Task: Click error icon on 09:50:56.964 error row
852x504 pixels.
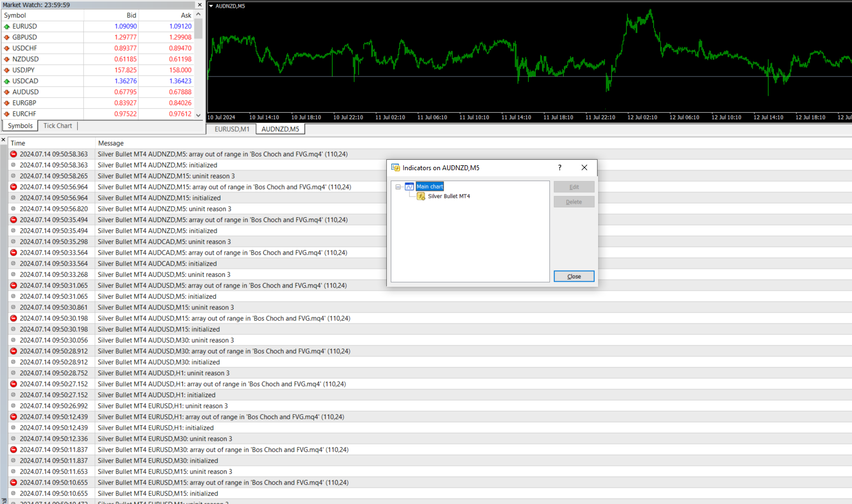Action: (14, 187)
